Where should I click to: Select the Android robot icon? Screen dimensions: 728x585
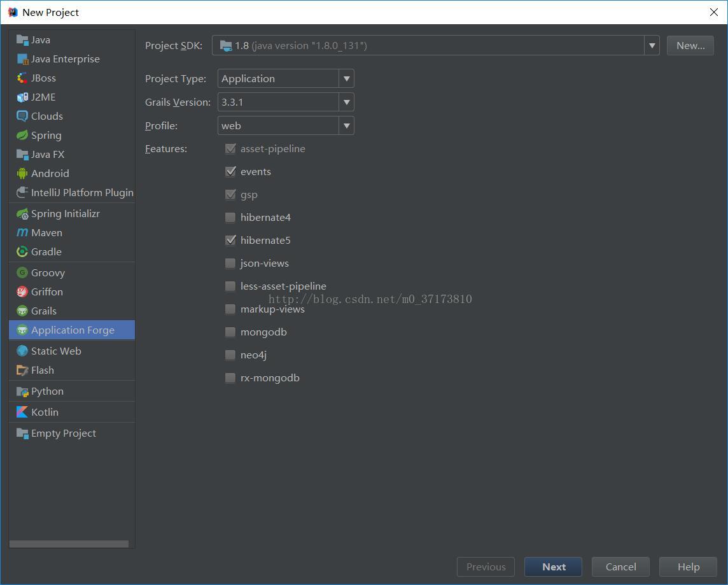pos(22,173)
